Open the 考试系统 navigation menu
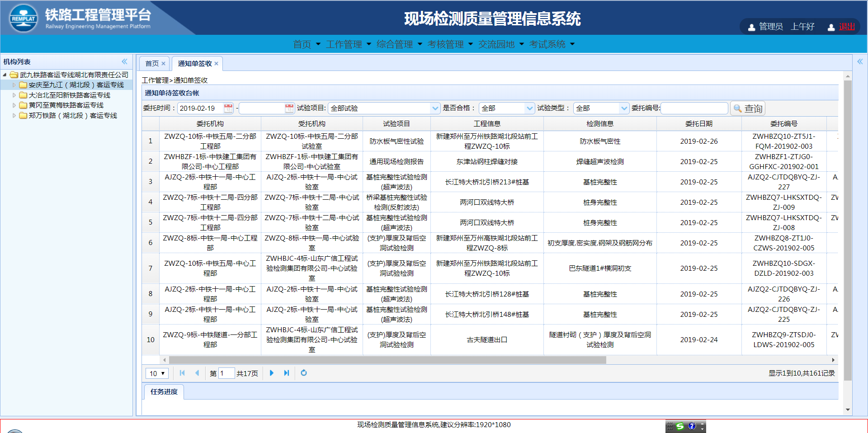 coord(552,44)
